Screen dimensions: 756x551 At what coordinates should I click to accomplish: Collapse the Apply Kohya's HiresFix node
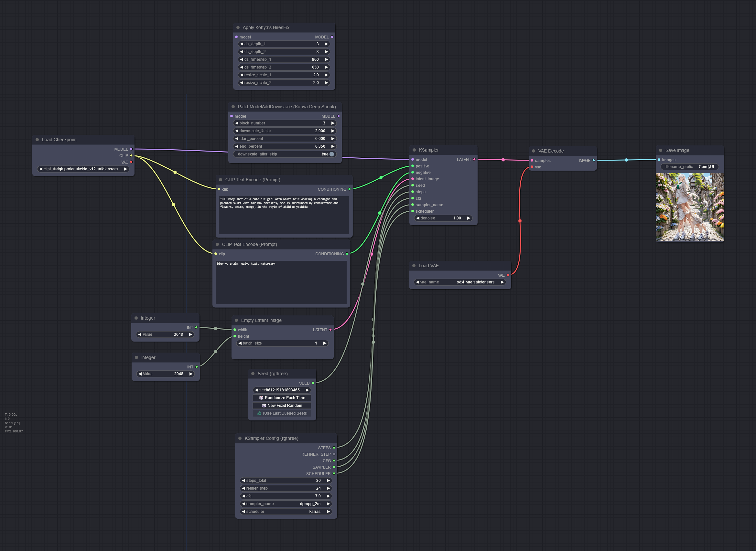point(238,27)
